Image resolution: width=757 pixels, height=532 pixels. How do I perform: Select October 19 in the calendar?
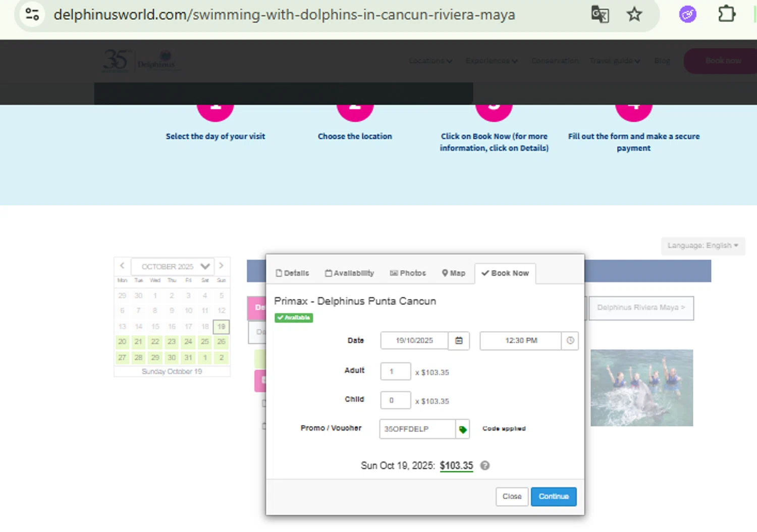[x=221, y=327]
